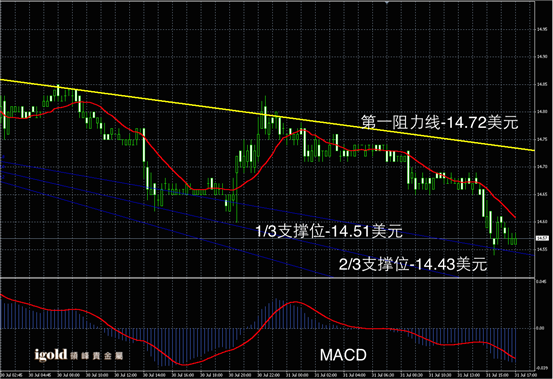The width and height of the screenshot is (553, 379).
Task: Click the 14.95 price axis label
Action: pos(542,29)
